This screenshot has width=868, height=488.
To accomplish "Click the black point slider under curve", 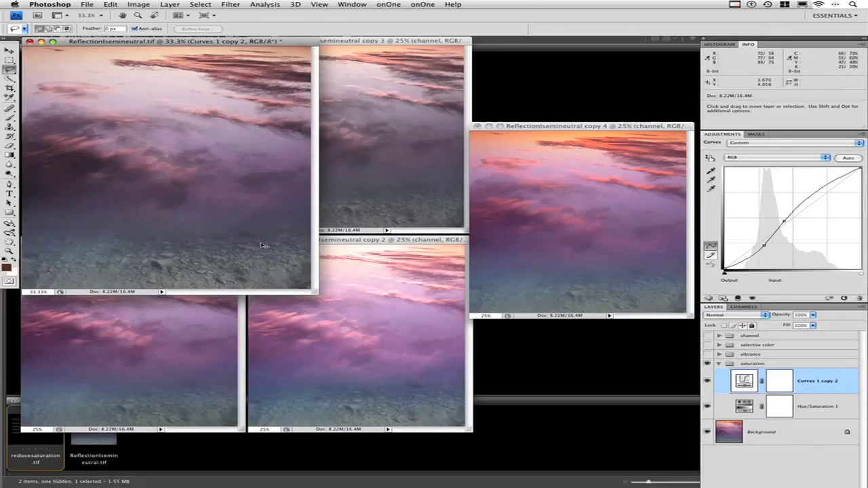I will 725,272.
